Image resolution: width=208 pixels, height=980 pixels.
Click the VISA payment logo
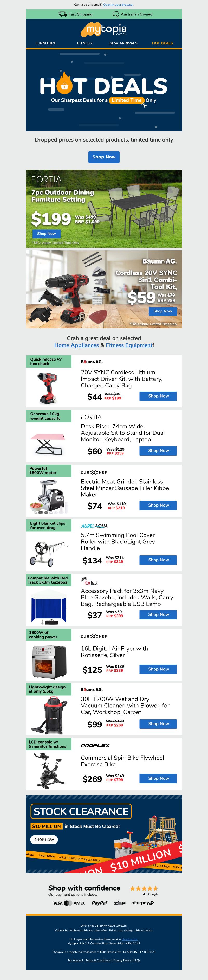pos(58,903)
